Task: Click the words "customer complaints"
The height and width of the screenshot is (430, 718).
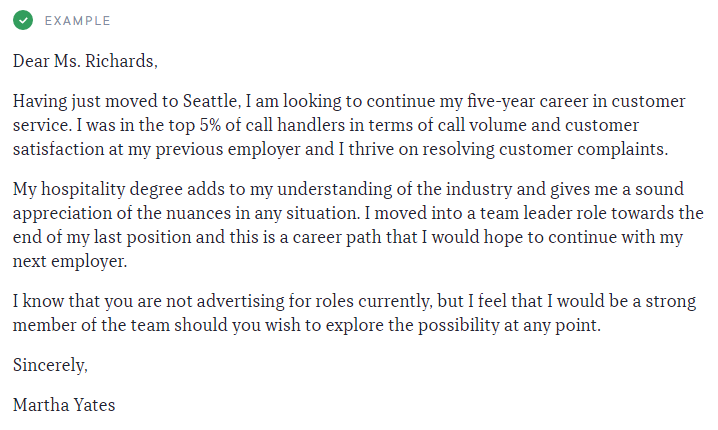Action: 592,148
